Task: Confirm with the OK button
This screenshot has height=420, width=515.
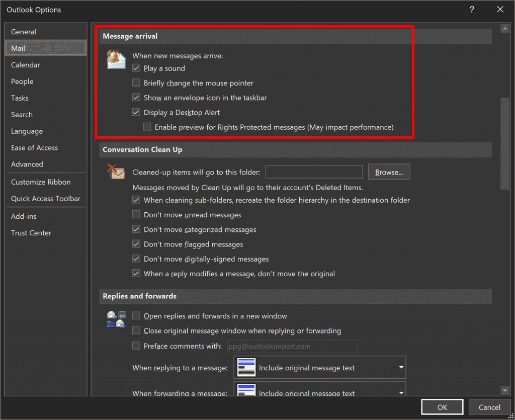Action: [x=442, y=407]
